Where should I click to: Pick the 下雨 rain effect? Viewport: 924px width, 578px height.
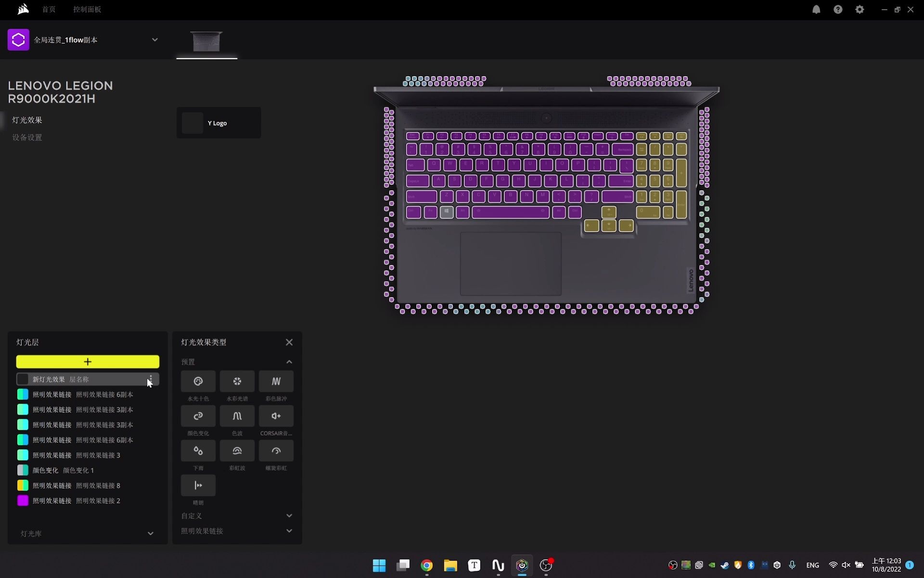tap(198, 451)
